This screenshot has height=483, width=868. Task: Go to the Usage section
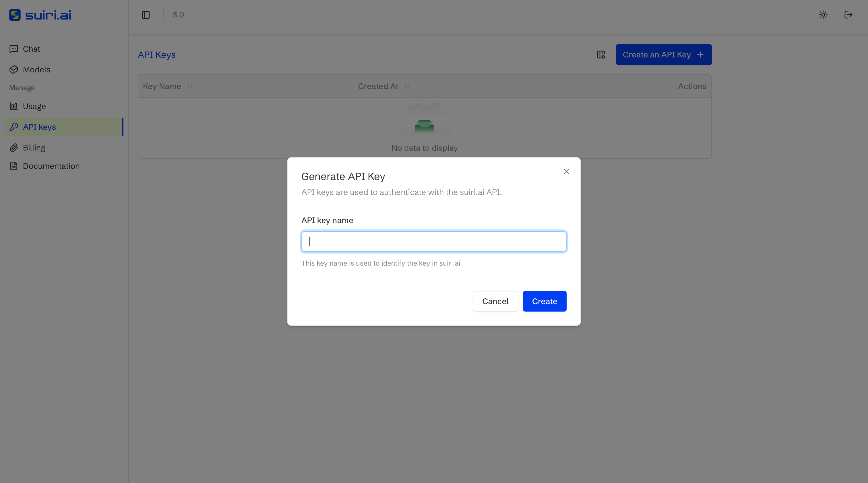click(x=64, y=106)
